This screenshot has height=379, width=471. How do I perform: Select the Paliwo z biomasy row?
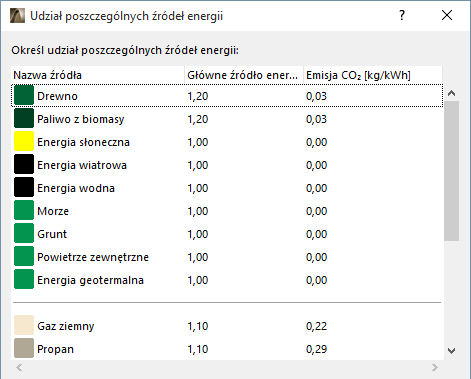pyautogui.click(x=227, y=119)
